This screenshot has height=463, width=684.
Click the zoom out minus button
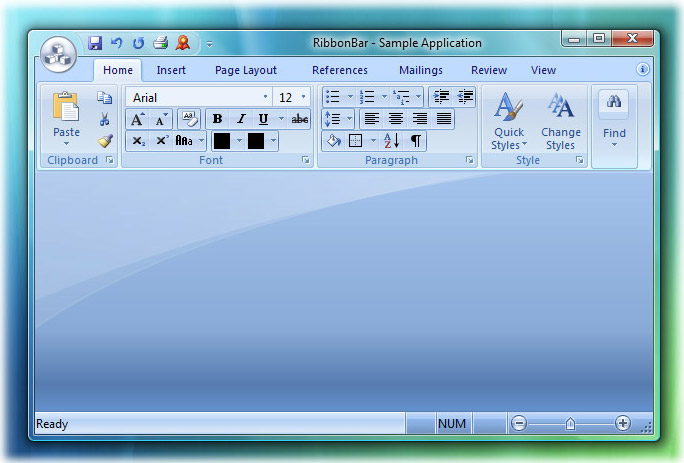point(519,423)
